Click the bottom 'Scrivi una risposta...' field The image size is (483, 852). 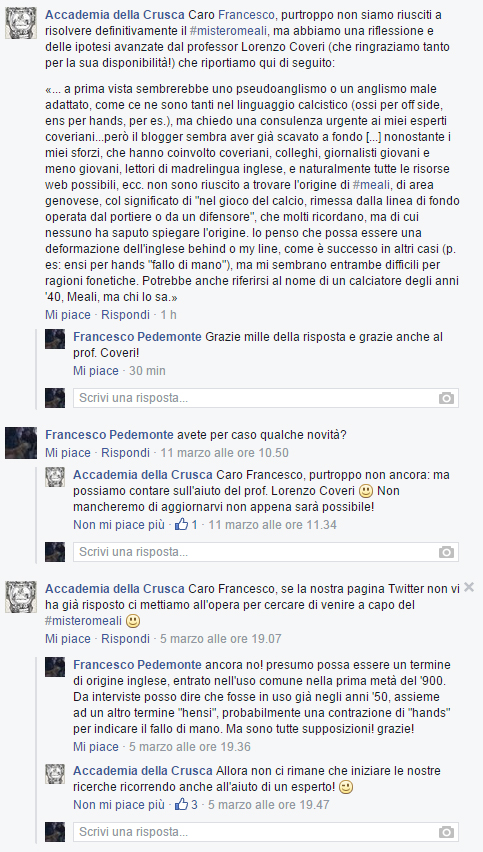(266, 832)
